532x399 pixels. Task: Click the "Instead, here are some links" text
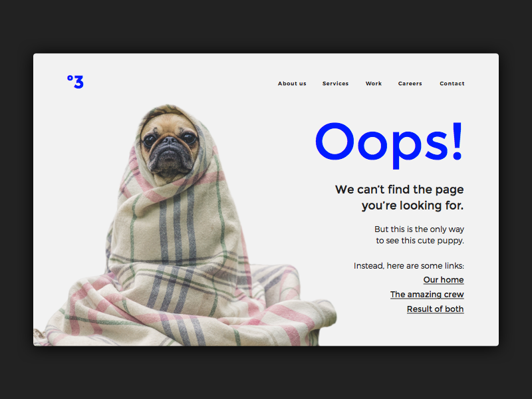tap(408, 265)
